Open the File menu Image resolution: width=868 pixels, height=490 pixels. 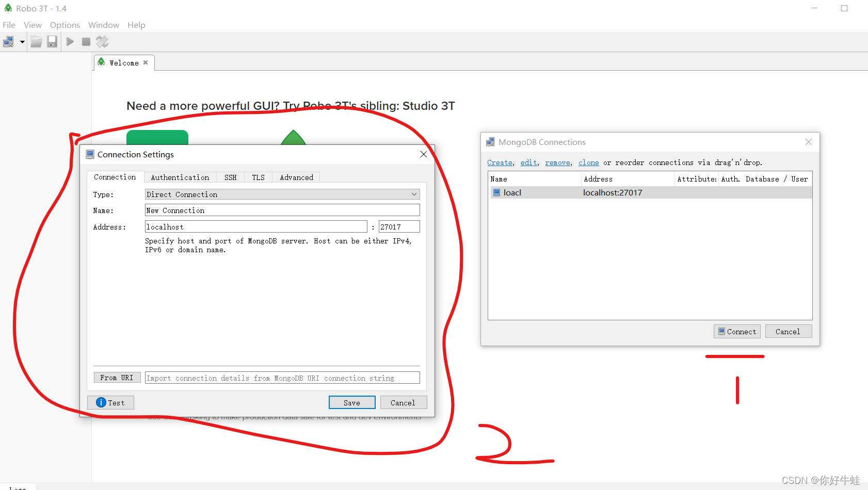(x=9, y=25)
